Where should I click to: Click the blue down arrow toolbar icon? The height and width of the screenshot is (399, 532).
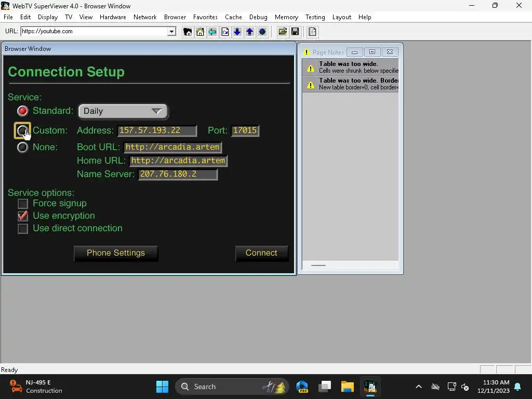pyautogui.click(x=237, y=32)
